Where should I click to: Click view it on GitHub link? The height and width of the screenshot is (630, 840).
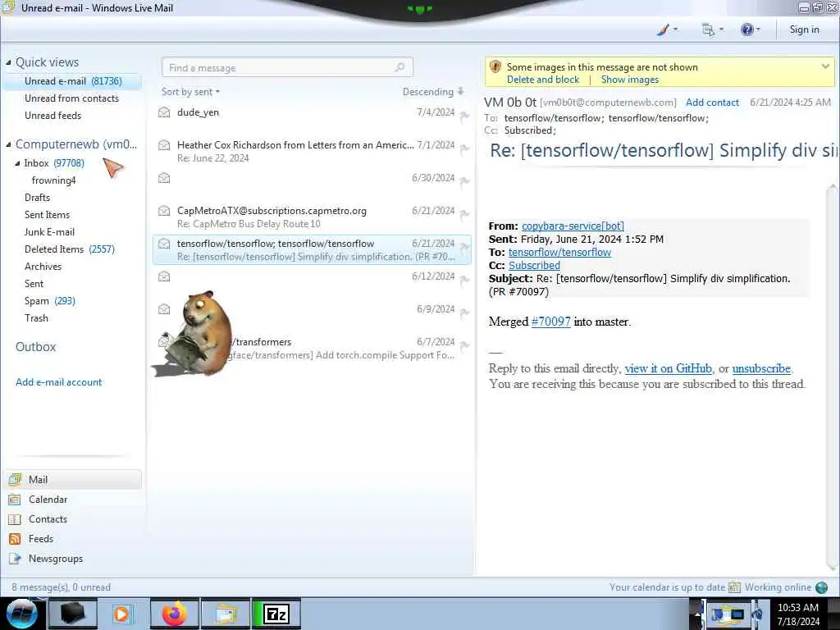tap(668, 368)
